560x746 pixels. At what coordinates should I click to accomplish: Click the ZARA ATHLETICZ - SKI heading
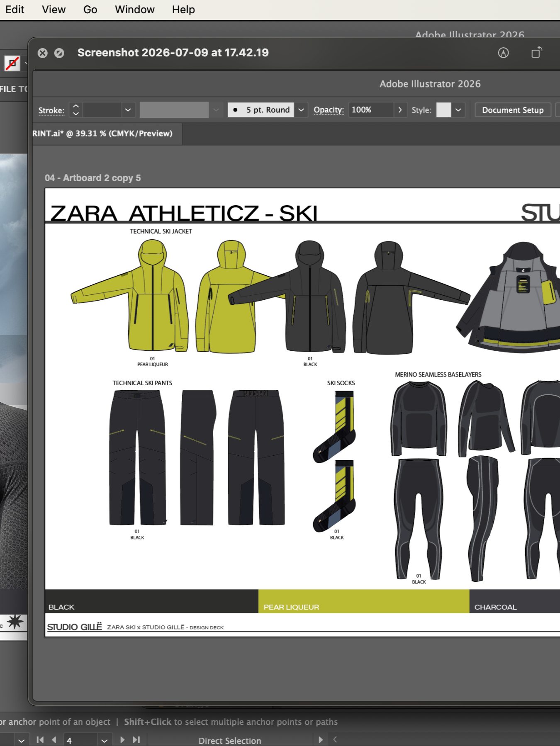tap(184, 213)
